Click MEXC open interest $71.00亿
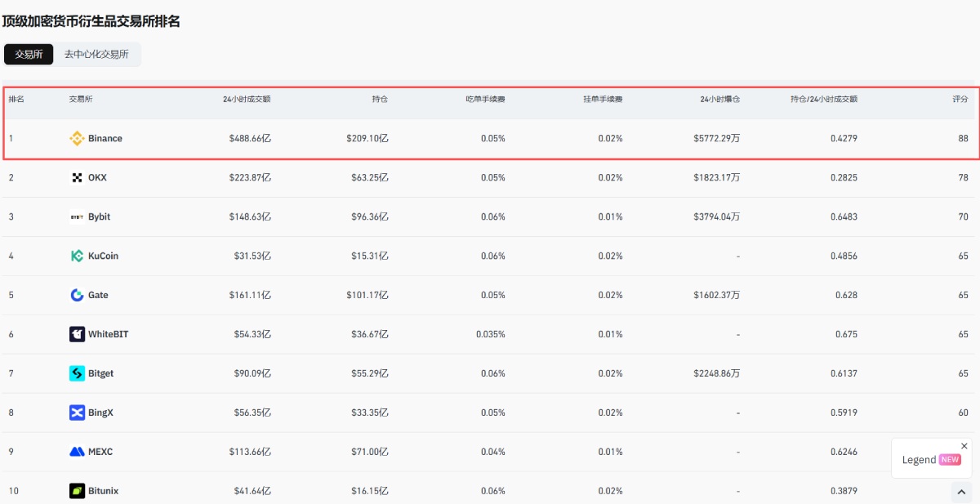Image resolution: width=980 pixels, height=504 pixels. (x=370, y=453)
